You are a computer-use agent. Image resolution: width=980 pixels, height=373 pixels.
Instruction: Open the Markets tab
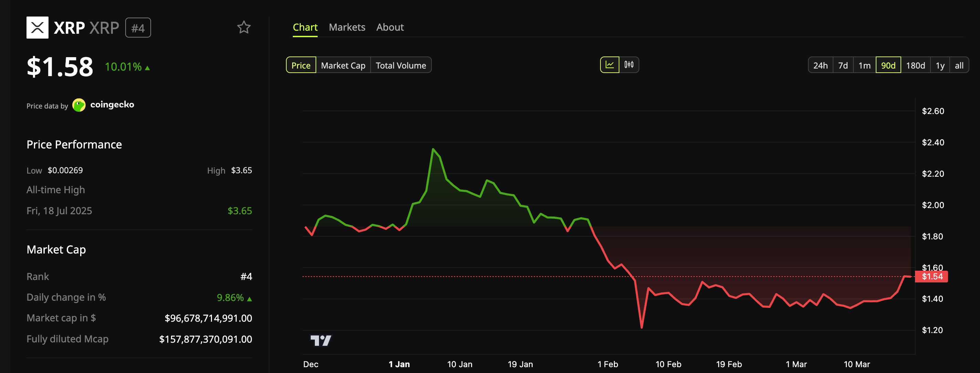[x=347, y=27]
